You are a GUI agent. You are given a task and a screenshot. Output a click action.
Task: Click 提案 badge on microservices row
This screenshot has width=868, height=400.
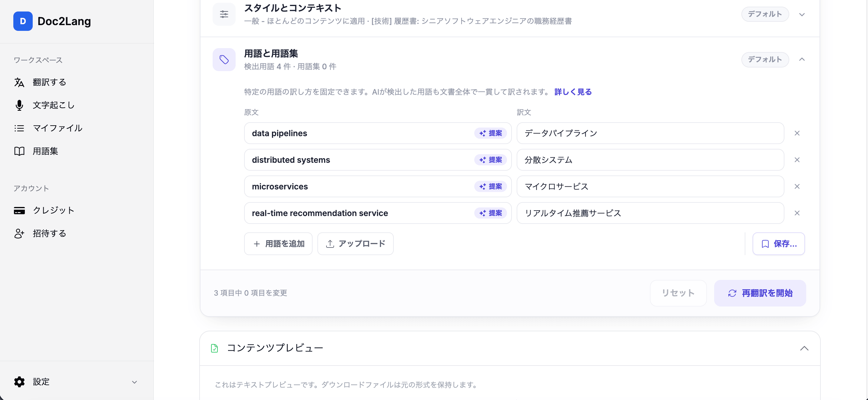[x=491, y=186]
